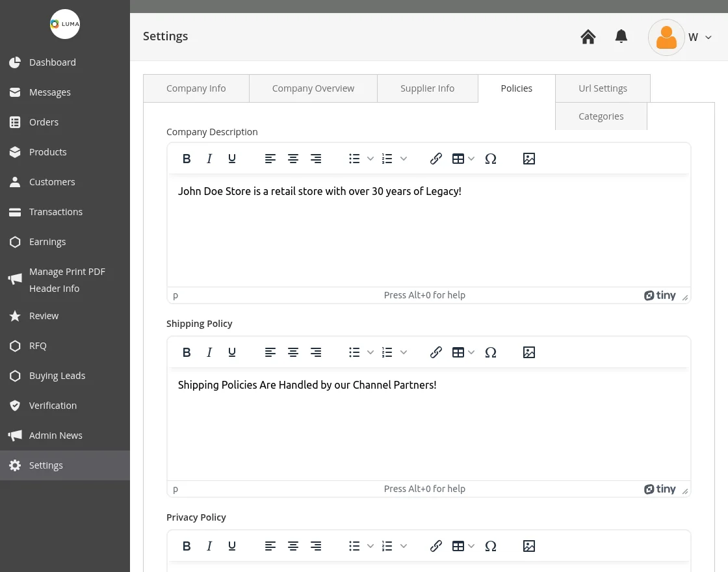Align left in Shipping Policy editor
This screenshot has width=728, height=572.
270,352
